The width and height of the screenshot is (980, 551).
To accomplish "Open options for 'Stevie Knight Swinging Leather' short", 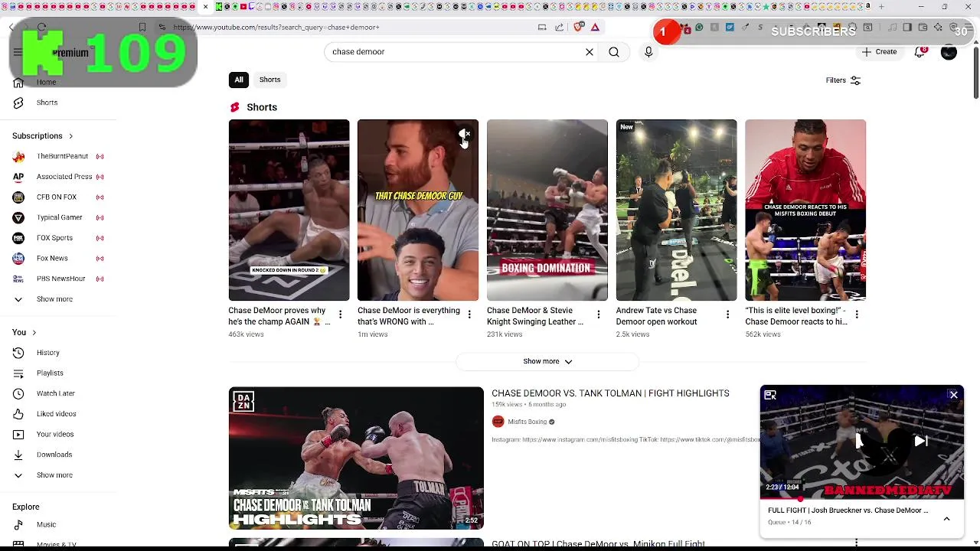I will point(599,315).
